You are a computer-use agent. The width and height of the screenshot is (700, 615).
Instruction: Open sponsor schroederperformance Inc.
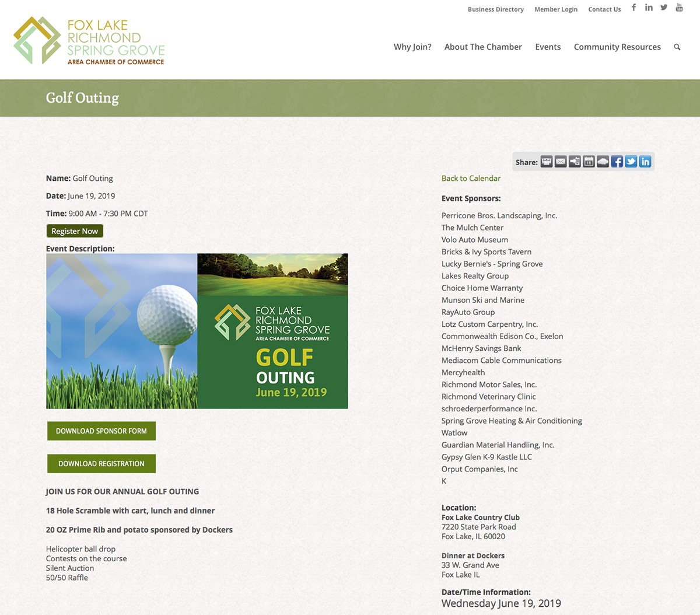(x=489, y=409)
